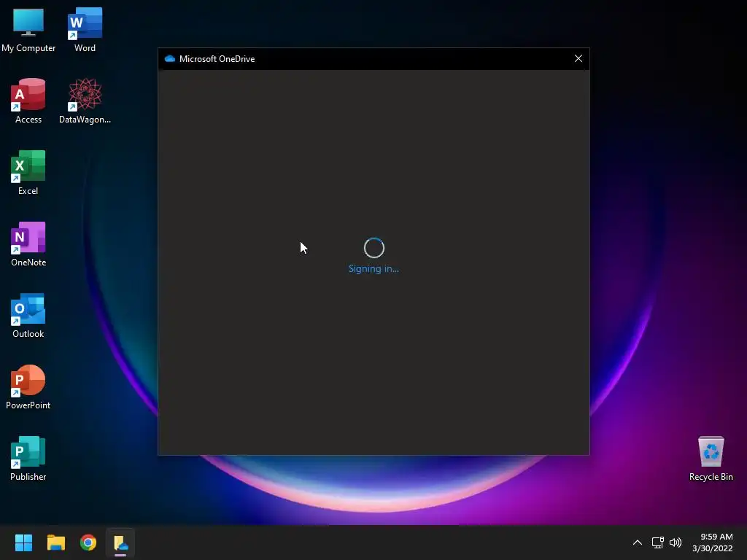Image resolution: width=747 pixels, height=560 pixels.
Task: Select the Recycle Bin icon
Action: [711, 458]
